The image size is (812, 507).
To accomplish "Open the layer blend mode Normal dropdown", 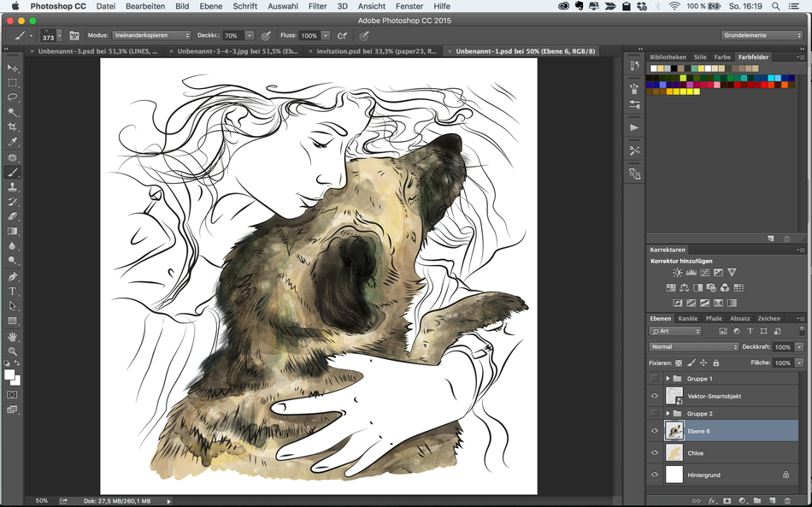I will coord(693,347).
